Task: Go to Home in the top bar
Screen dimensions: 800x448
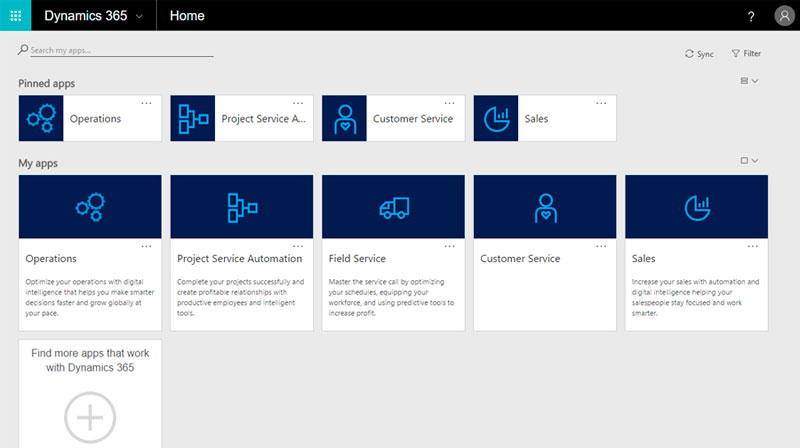Action: tap(187, 16)
